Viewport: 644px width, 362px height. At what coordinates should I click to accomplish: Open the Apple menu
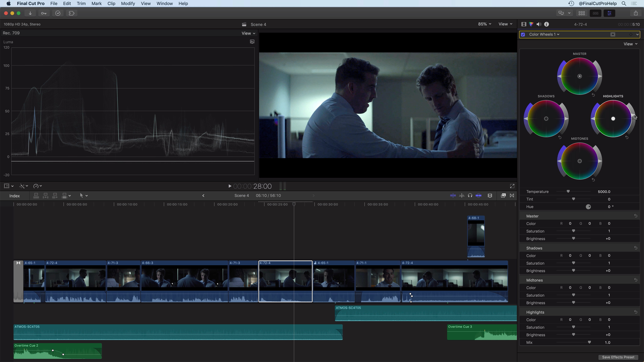point(8,3)
